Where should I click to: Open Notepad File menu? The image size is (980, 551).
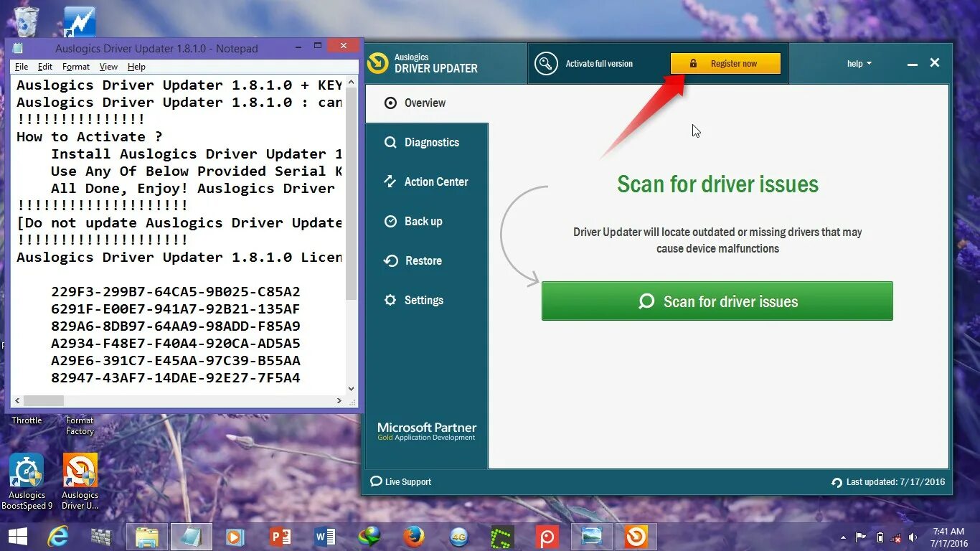tap(22, 67)
